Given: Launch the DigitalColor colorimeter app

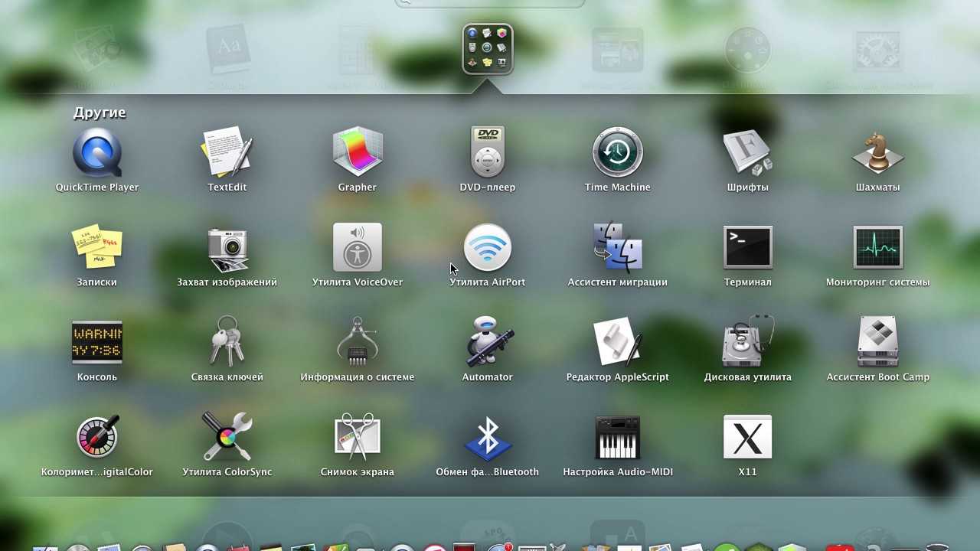Looking at the screenshot, I should pyautogui.click(x=97, y=437).
